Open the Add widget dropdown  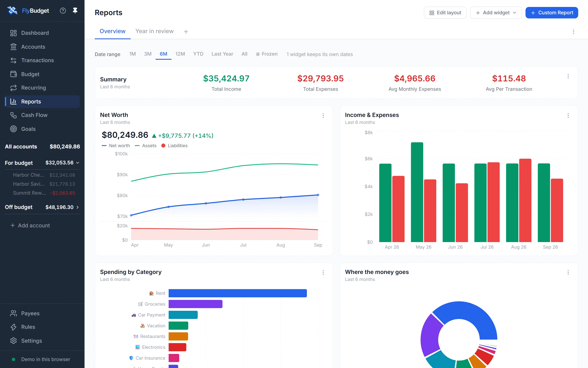(x=496, y=13)
